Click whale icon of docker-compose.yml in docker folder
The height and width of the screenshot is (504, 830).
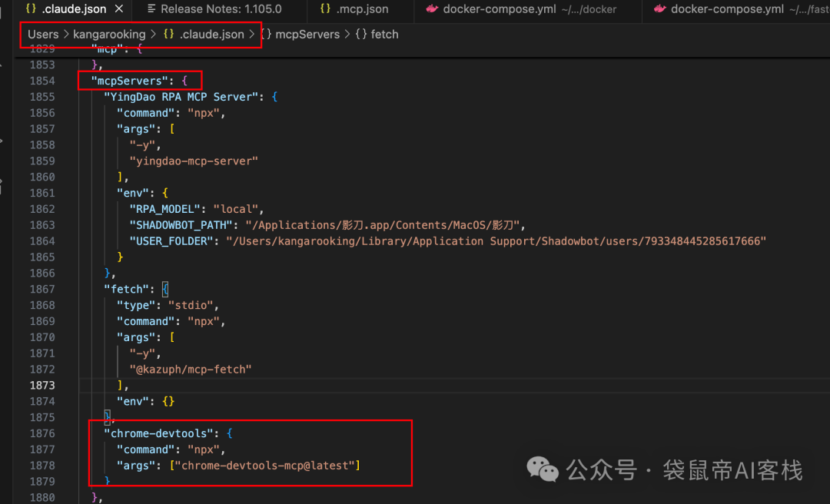[432, 9]
